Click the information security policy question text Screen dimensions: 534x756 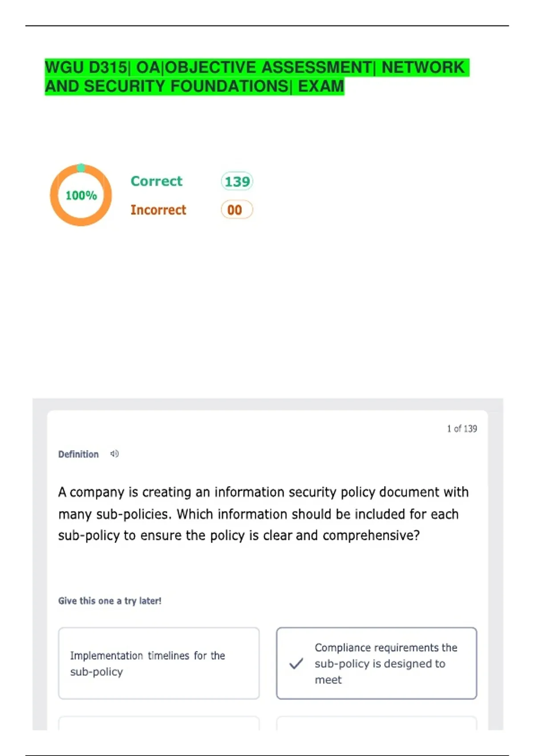(x=263, y=514)
